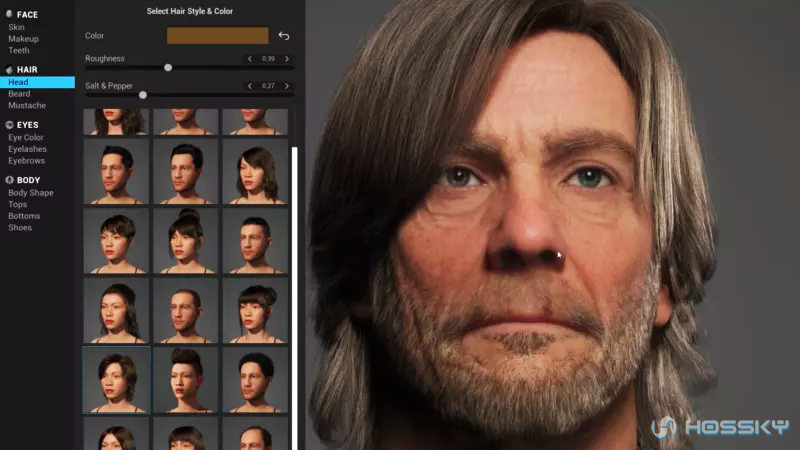Select the top bun hairstyle thumbnail
Viewport: 800px width, 450px height.
pyautogui.click(x=186, y=241)
